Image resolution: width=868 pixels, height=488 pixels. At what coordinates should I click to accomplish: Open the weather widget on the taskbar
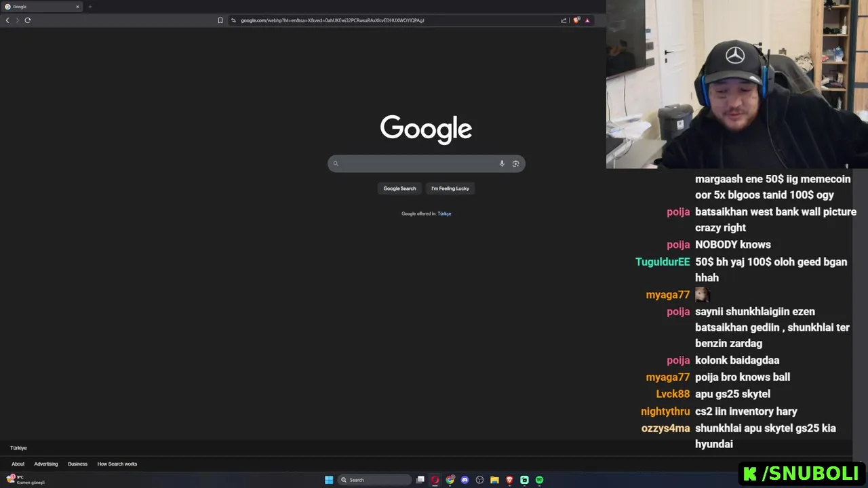point(26,480)
